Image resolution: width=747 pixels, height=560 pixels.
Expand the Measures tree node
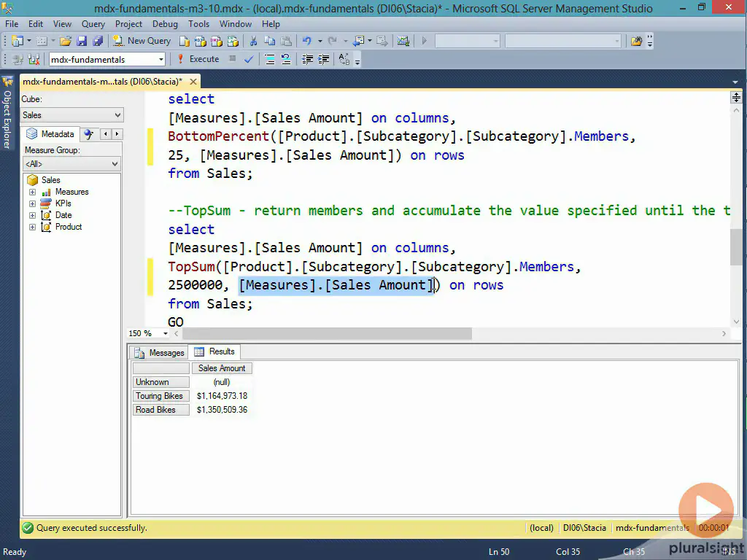coord(33,192)
